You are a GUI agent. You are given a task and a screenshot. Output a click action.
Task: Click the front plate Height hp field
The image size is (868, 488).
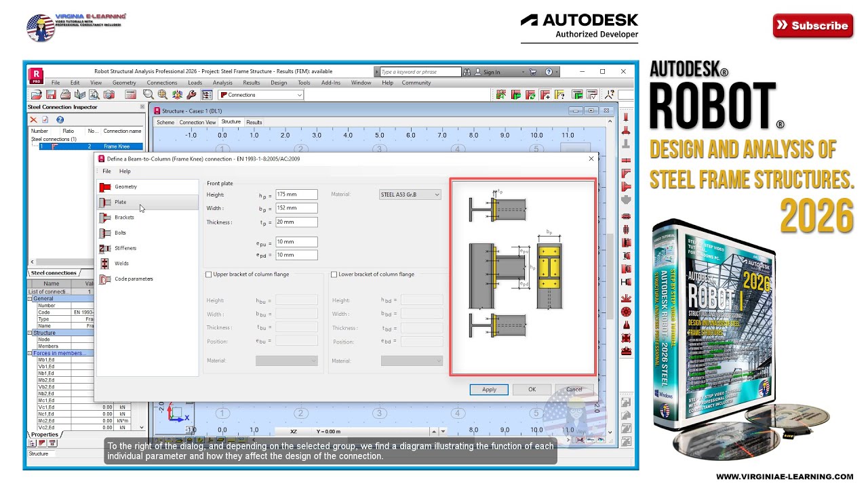pyautogui.click(x=296, y=195)
